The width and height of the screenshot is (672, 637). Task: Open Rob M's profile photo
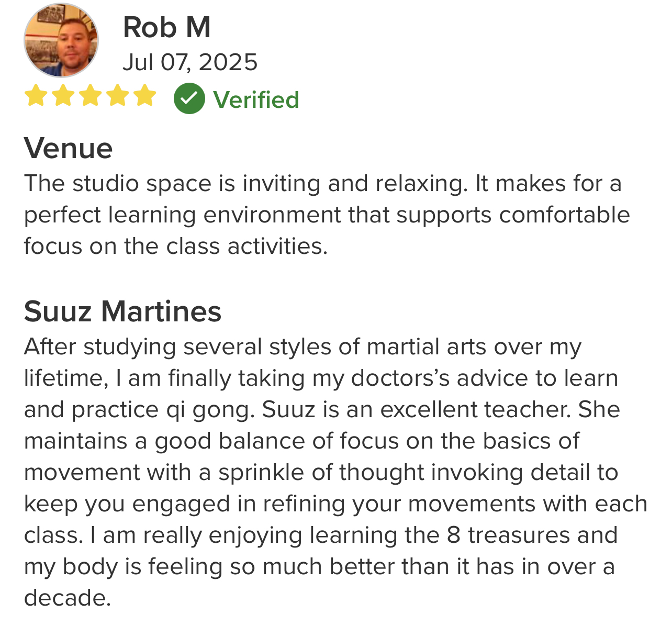[x=61, y=40]
